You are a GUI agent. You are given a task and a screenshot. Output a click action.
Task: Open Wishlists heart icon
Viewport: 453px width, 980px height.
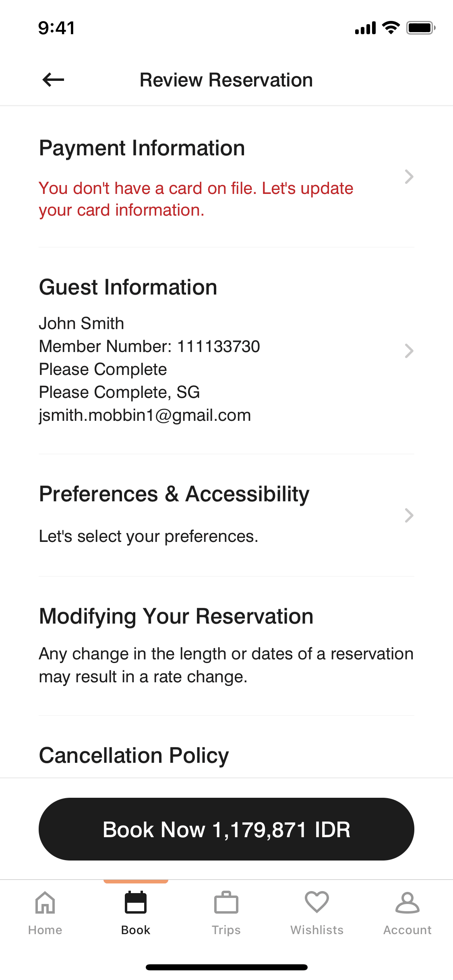pos(317,902)
